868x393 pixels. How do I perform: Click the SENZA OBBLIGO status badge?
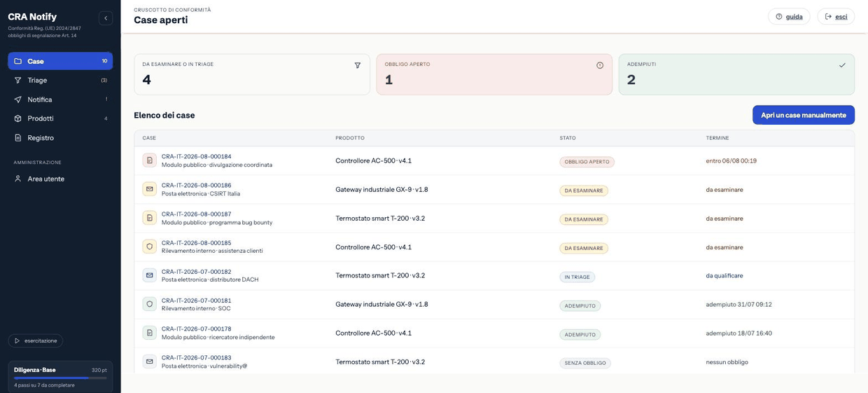pos(585,363)
